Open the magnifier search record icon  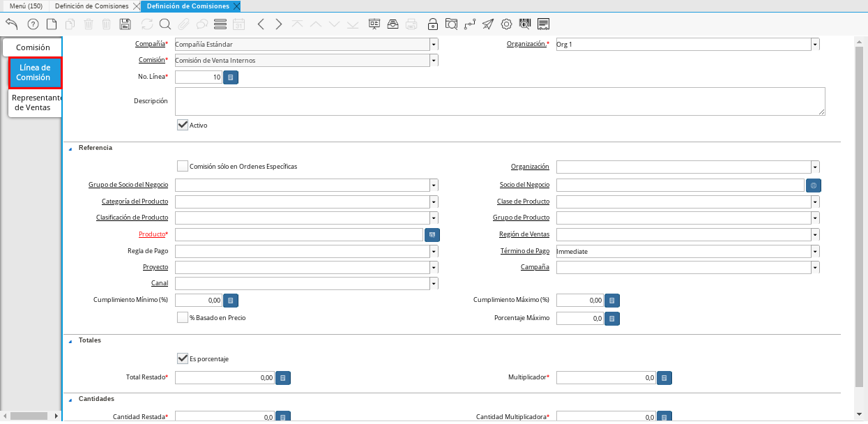pyautogui.click(x=165, y=24)
